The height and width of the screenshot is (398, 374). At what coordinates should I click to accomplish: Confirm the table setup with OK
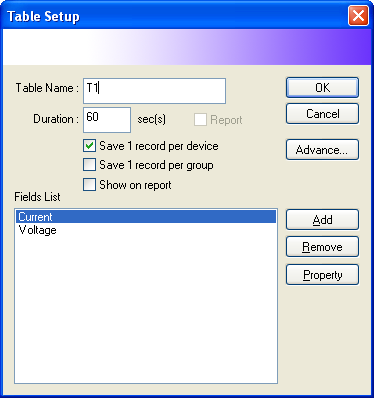click(x=322, y=88)
